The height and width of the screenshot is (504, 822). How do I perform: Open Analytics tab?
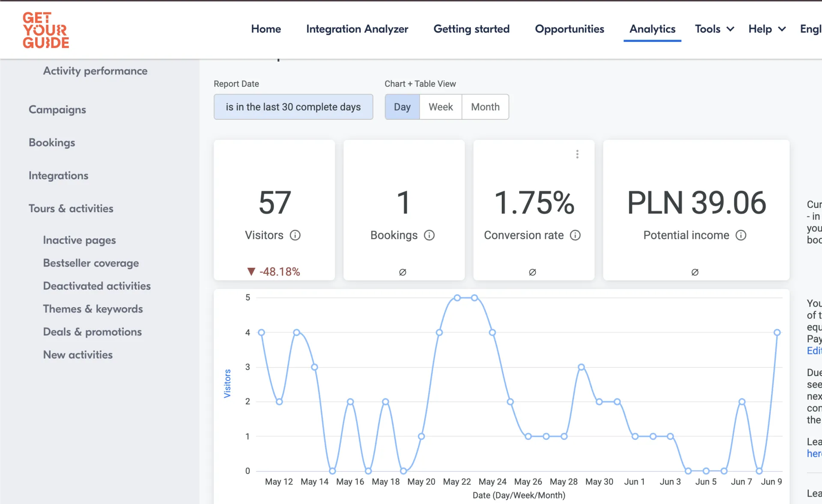point(652,29)
